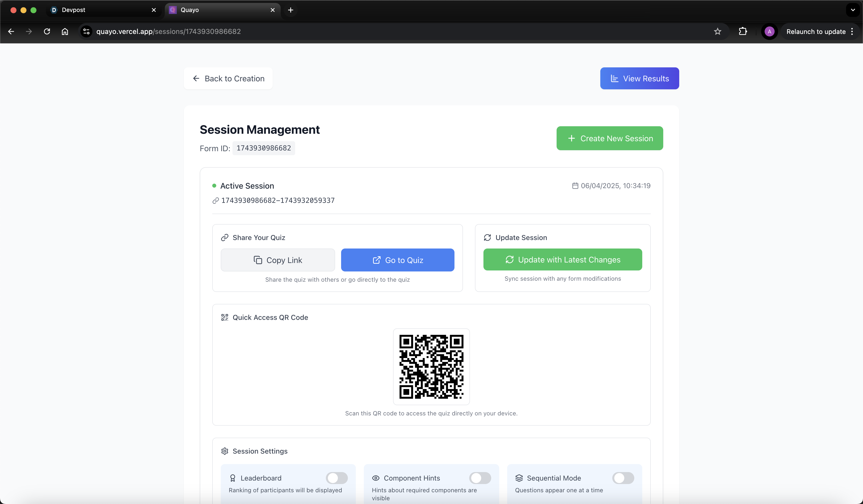Click the browser reload icon
Screen dimensions: 863x504
click(47, 31)
